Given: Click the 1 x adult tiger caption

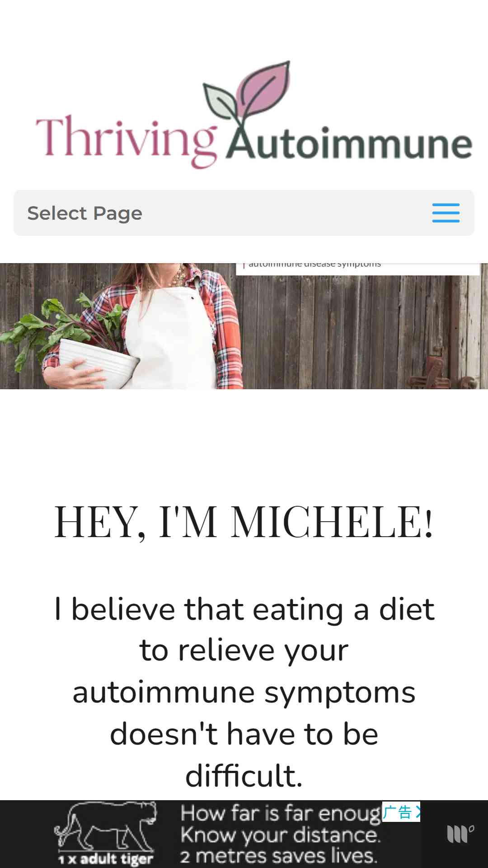Looking at the screenshot, I should point(106,859).
